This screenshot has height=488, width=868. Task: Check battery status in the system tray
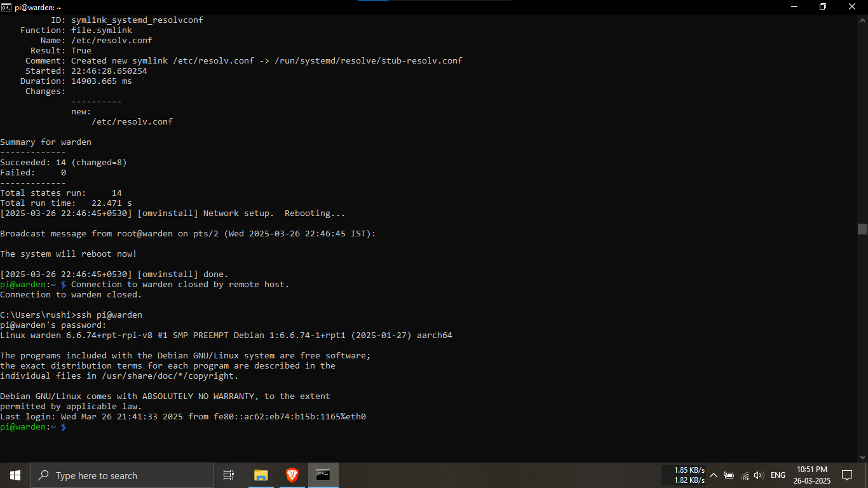click(x=729, y=475)
